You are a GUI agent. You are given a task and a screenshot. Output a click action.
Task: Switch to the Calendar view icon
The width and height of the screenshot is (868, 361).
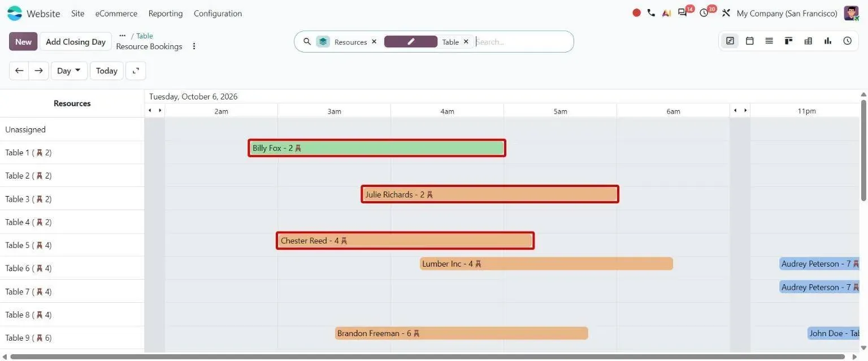[750, 41]
